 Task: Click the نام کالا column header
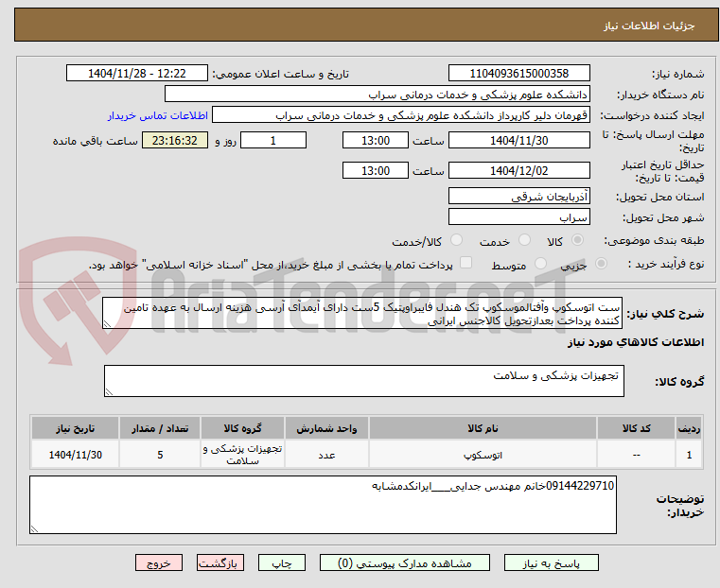point(483,428)
